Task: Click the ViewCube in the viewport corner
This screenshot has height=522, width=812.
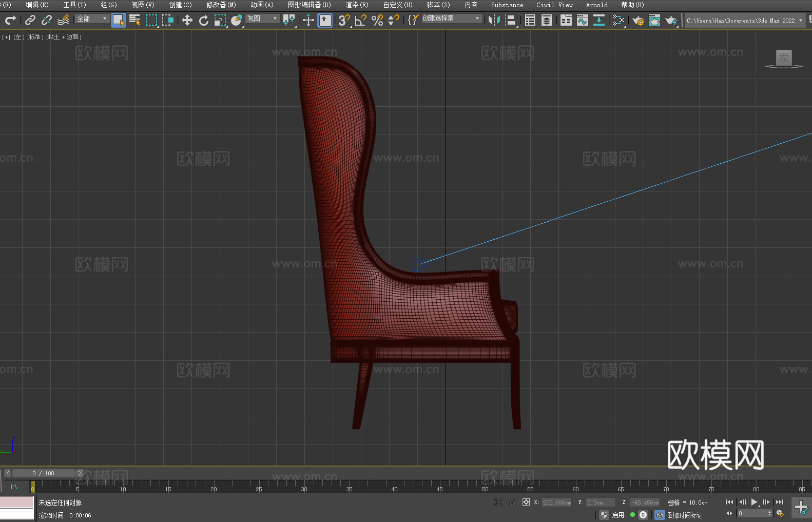Action: 784,58
